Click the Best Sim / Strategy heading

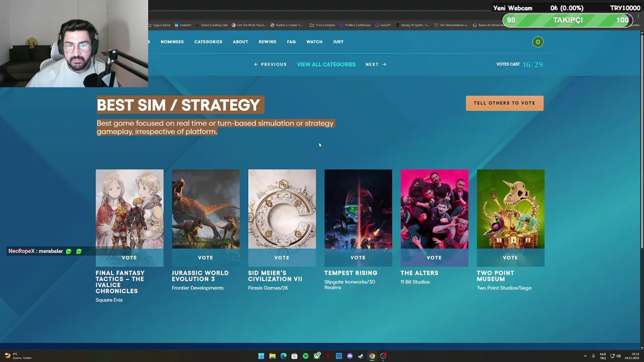(179, 105)
